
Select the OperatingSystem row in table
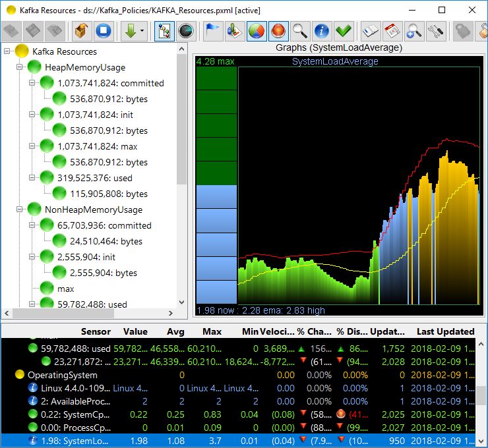pos(238,375)
